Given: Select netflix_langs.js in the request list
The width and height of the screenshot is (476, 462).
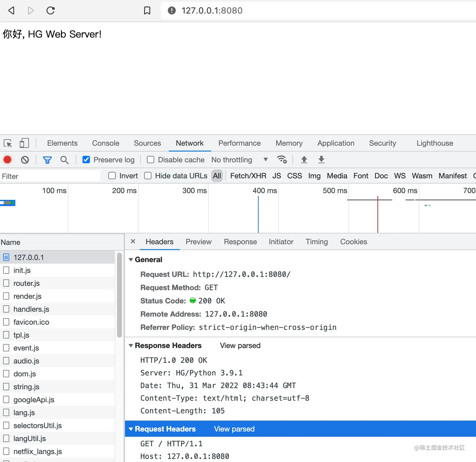Looking at the screenshot, I should tap(57, 451).
